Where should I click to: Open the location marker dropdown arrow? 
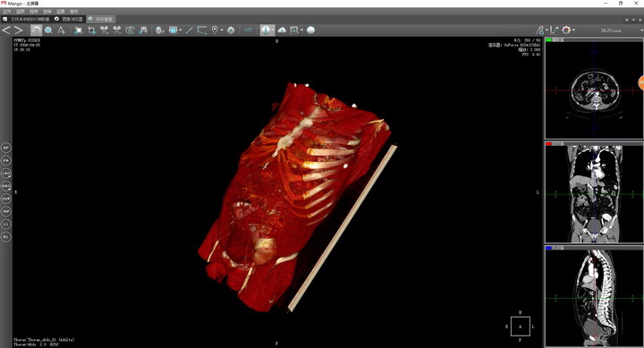pos(222,30)
